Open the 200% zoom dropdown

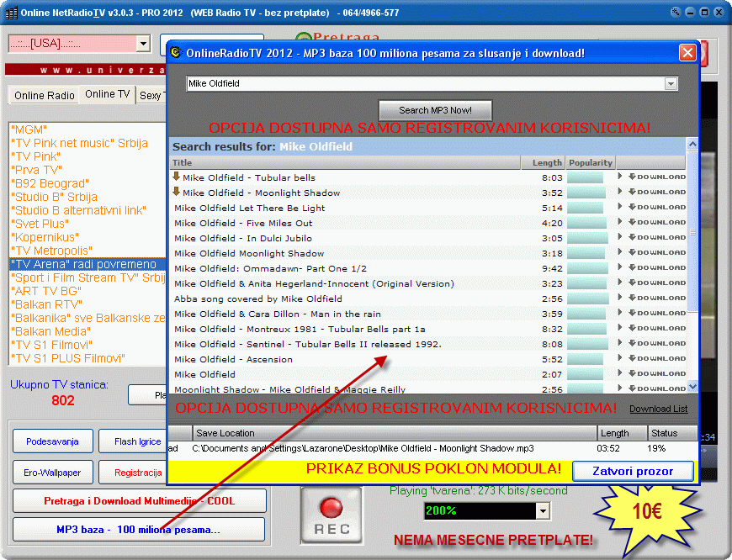pyautogui.click(x=542, y=510)
